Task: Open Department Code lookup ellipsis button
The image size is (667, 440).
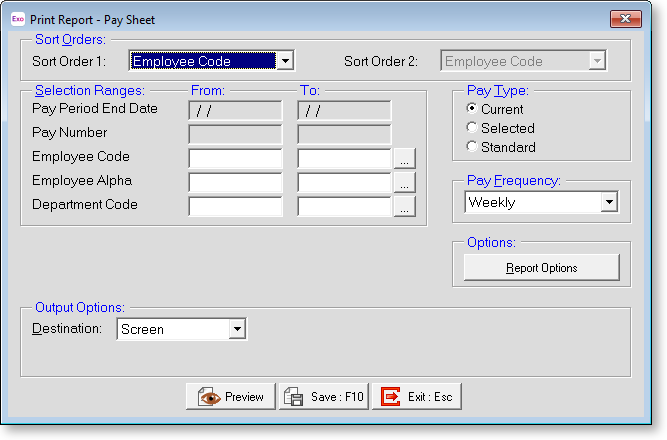Action: coord(405,206)
